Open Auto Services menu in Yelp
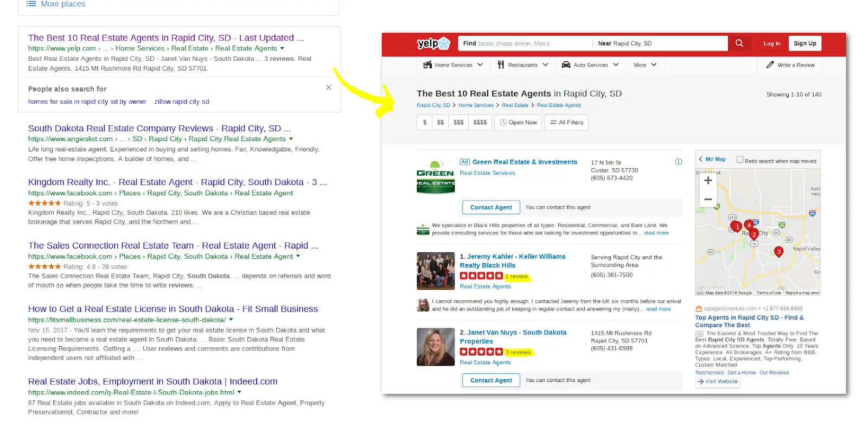 [x=590, y=65]
